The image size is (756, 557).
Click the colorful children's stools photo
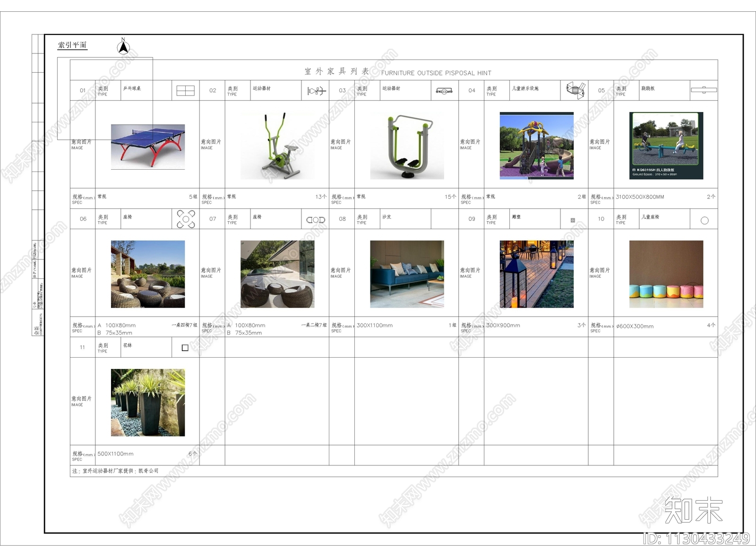click(666, 274)
